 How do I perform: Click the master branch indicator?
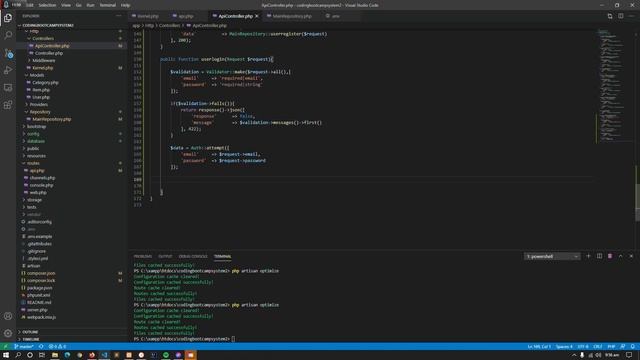point(24,346)
